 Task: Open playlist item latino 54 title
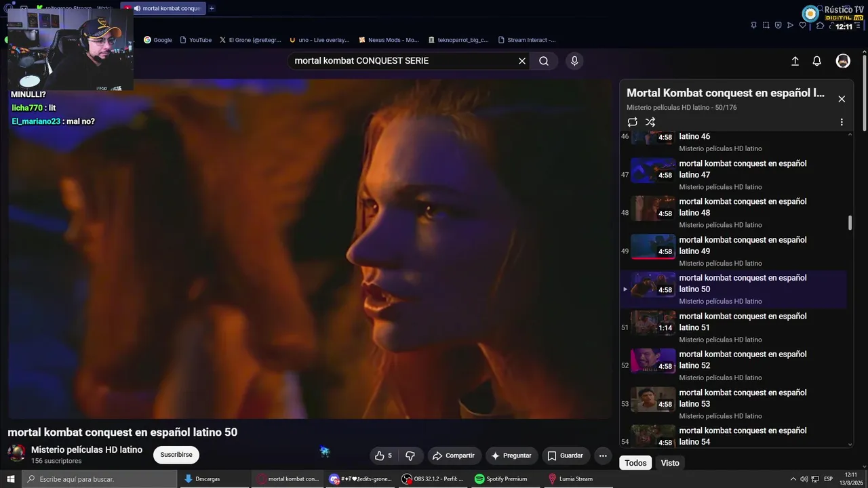[743, 436]
